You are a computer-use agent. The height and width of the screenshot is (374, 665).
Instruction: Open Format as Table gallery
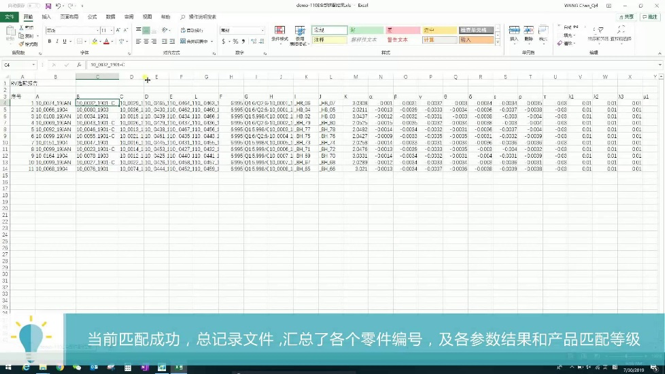300,36
